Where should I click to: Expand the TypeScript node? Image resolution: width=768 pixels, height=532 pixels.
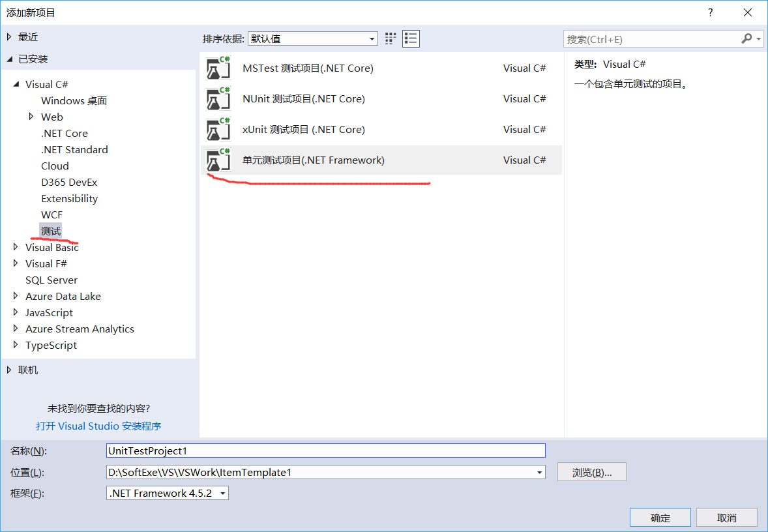(16, 344)
